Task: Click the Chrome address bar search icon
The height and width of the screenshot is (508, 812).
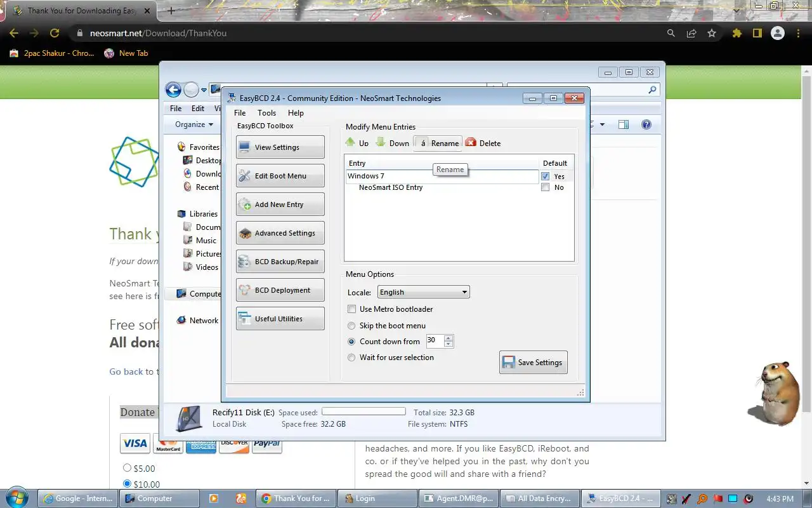Action: point(671,33)
